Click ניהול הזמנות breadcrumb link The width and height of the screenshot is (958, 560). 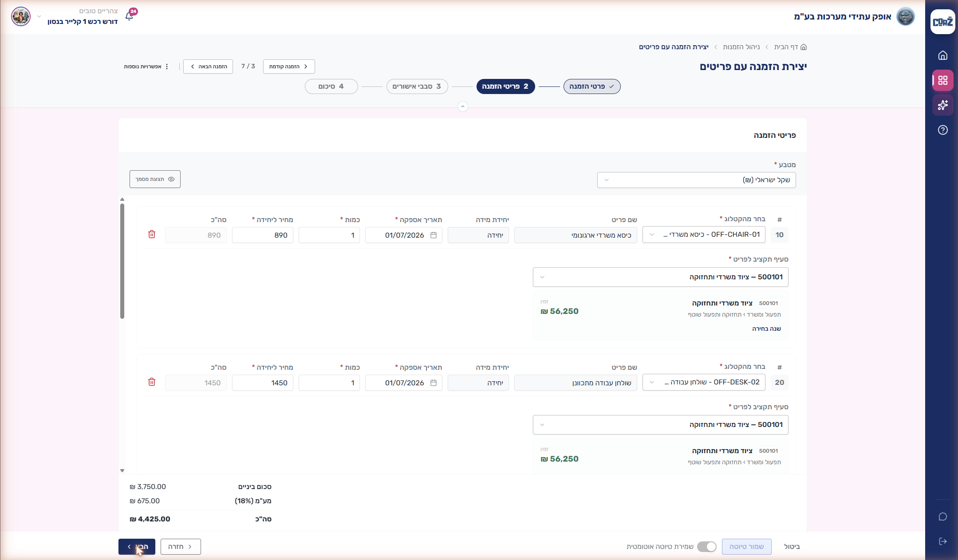[x=741, y=47]
